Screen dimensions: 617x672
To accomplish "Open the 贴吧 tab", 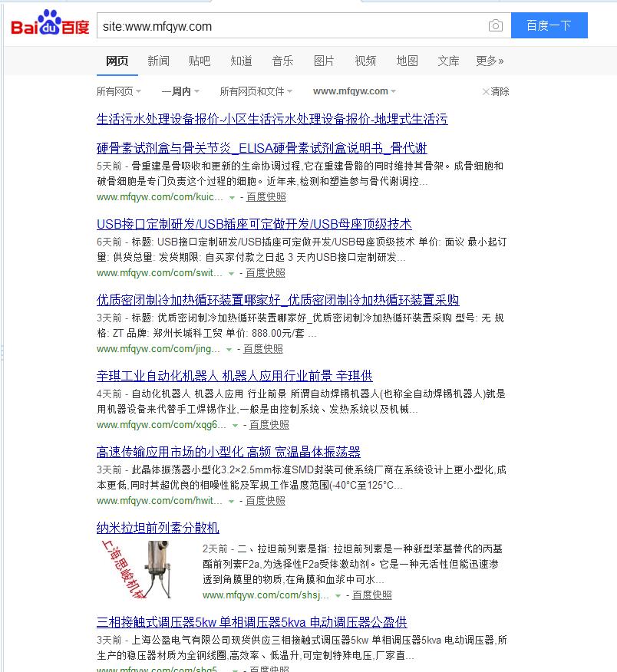I will [200, 61].
